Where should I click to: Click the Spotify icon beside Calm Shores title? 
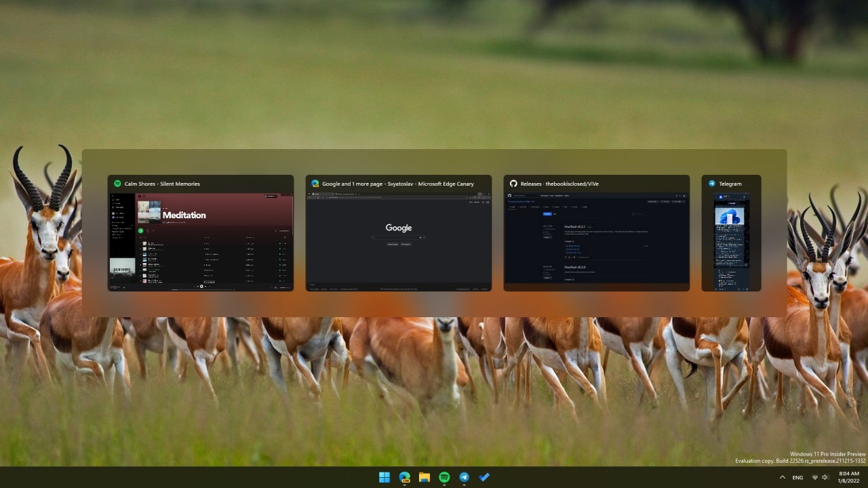pyautogui.click(x=117, y=184)
